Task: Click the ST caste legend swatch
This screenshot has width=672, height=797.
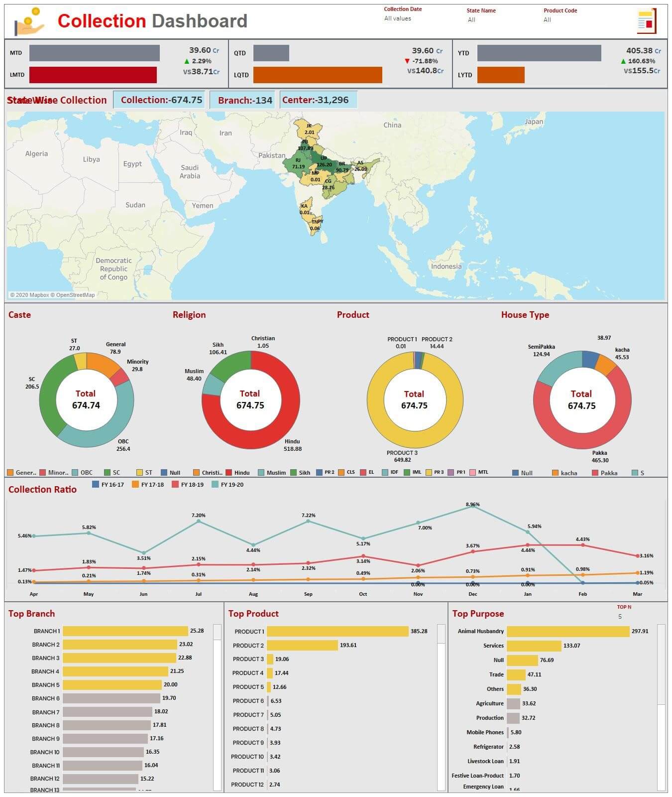Action: tap(140, 473)
